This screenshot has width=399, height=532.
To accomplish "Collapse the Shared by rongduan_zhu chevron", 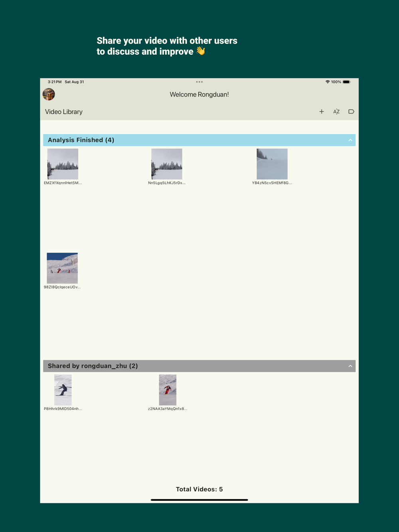I will point(350,366).
